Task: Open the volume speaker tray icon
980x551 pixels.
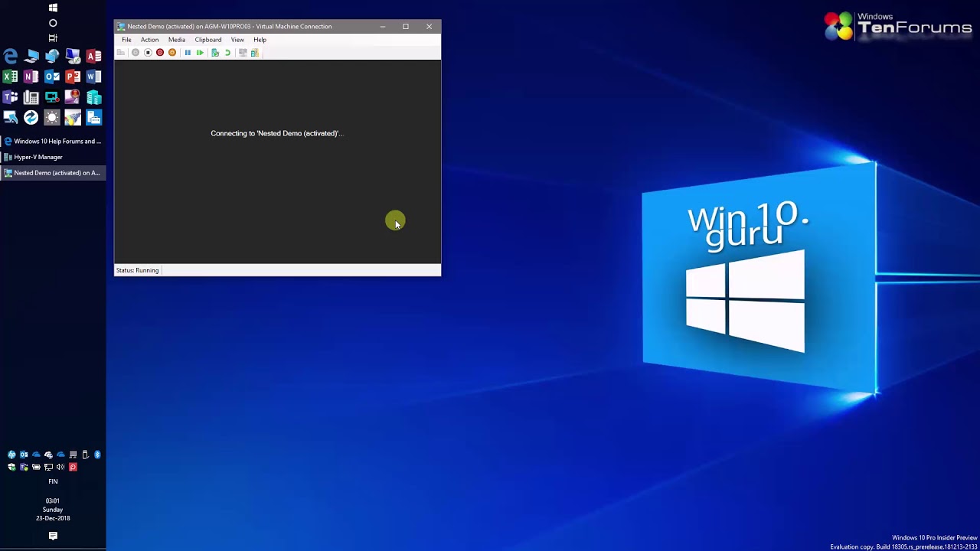Action: pos(60,467)
